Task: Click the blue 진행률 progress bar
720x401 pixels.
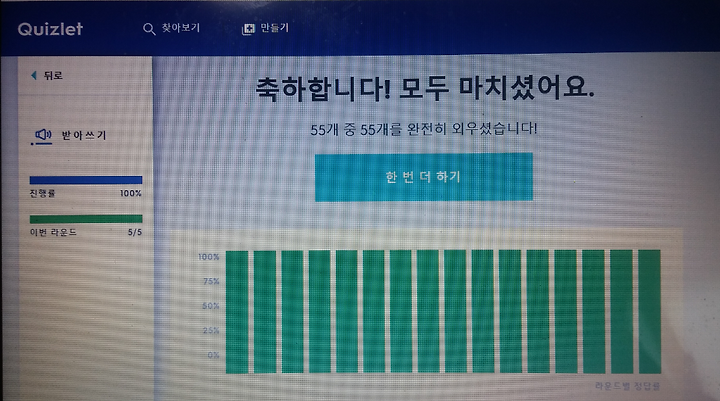Action: coord(86,180)
